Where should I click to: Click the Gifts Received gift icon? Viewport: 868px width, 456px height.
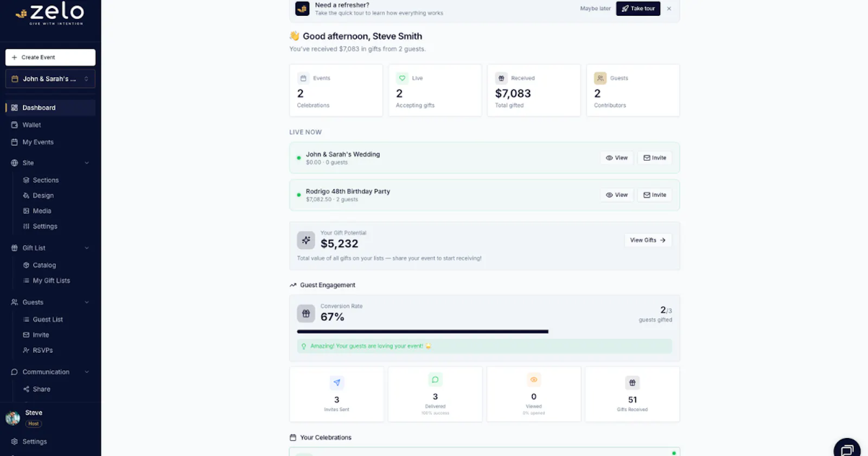pos(633,383)
